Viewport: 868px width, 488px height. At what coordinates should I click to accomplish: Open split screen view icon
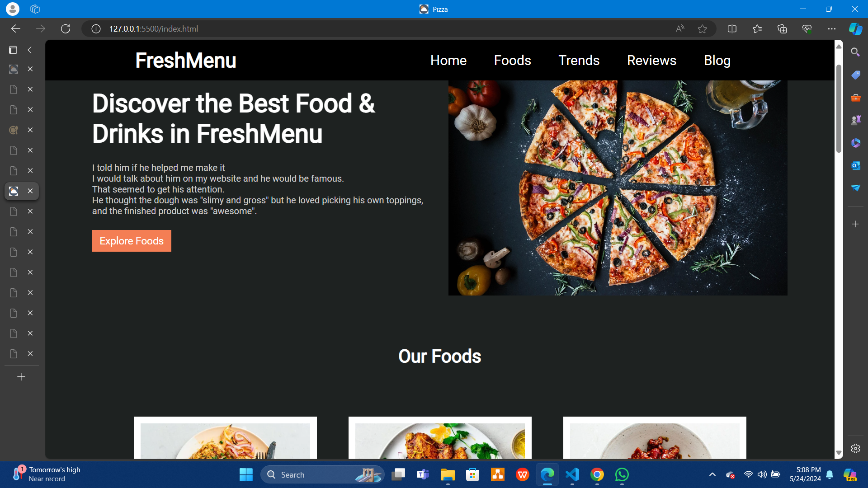click(x=732, y=29)
